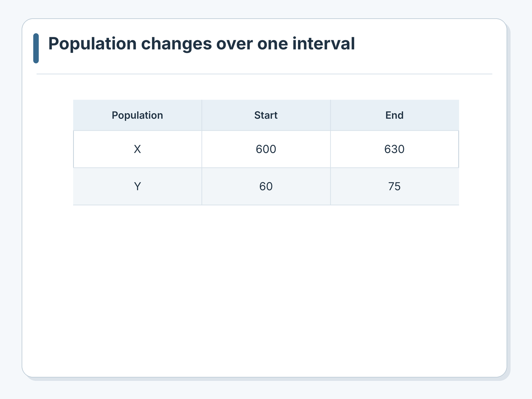The width and height of the screenshot is (532, 399).
Task: Select the word "interval" in the heading
Action: (324, 44)
